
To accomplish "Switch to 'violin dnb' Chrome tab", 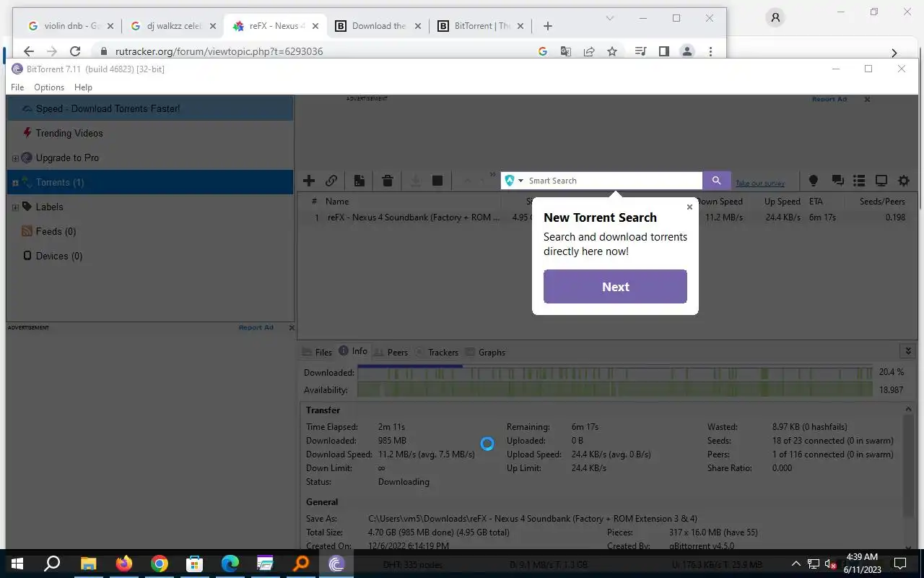I will click(x=69, y=26).
